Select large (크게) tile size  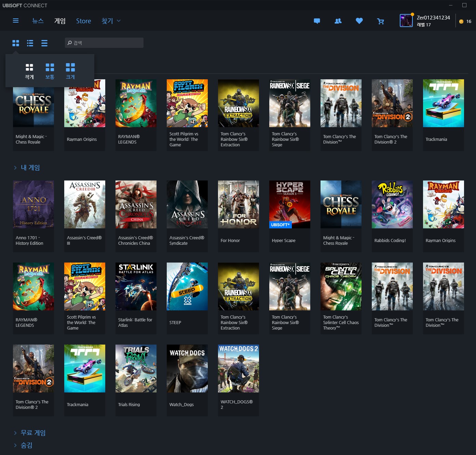70,71
